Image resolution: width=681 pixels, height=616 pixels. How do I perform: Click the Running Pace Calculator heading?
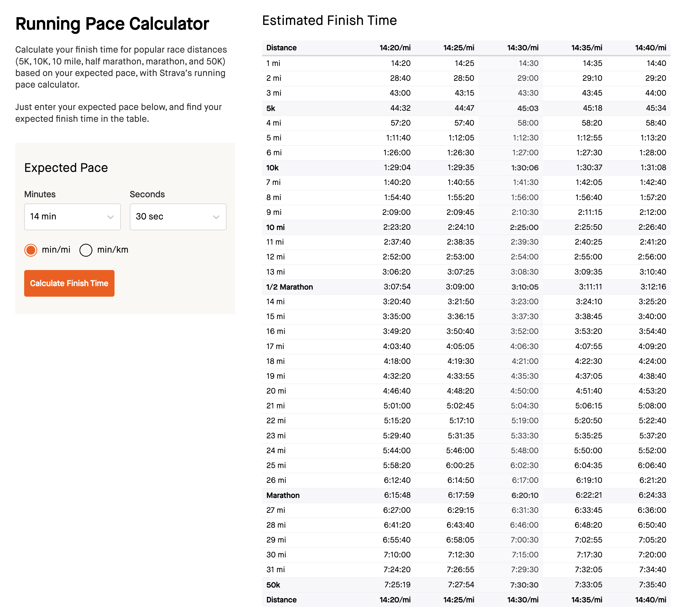112,24
